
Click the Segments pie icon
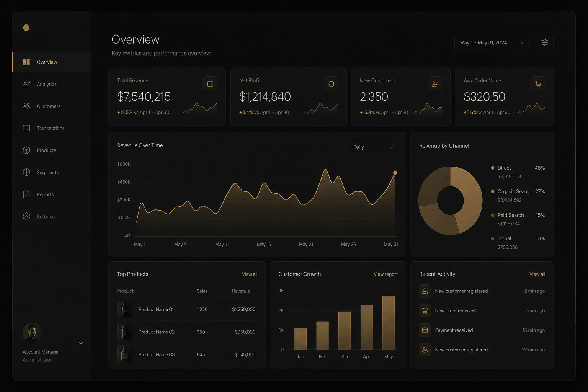26,172
